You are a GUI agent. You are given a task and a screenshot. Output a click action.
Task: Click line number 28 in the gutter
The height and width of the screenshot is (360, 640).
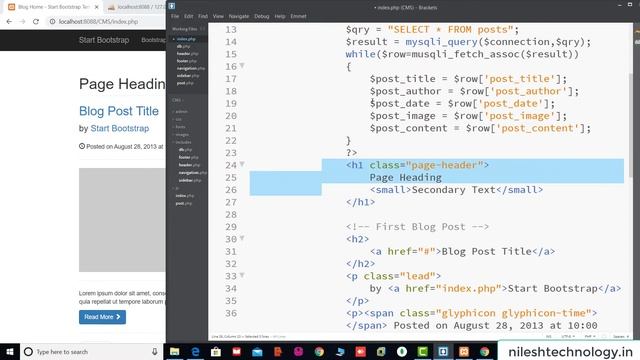tap(231, 215)
